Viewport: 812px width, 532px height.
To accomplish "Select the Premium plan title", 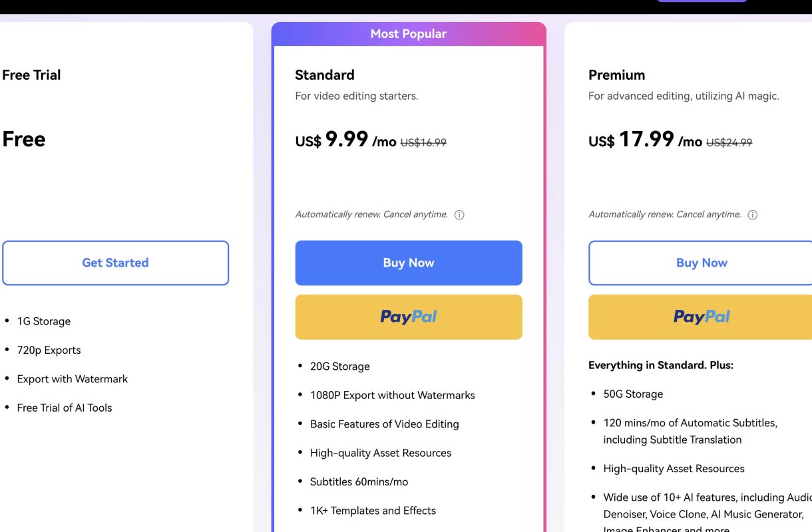I will point(616,75).
